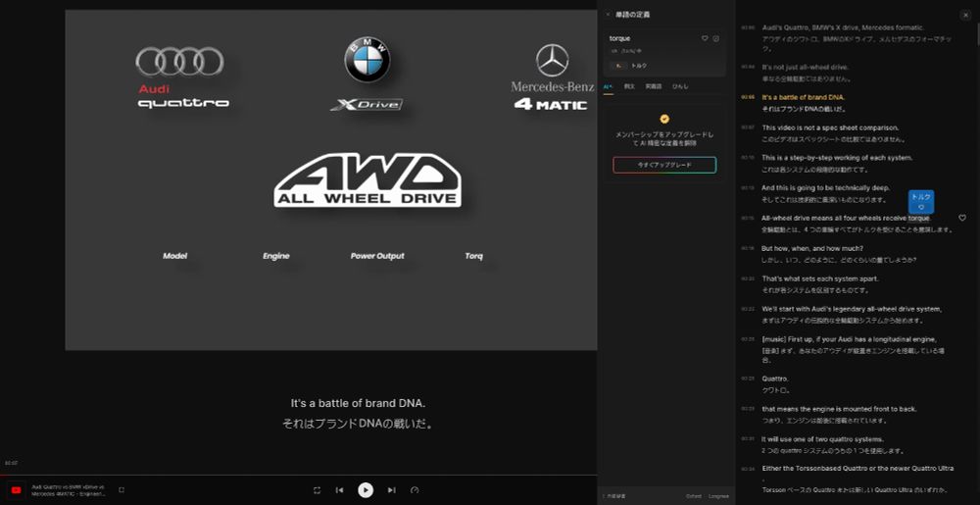Play the video
The width and height of the screenshot is (980, 505).
click(x=366, y=490)
